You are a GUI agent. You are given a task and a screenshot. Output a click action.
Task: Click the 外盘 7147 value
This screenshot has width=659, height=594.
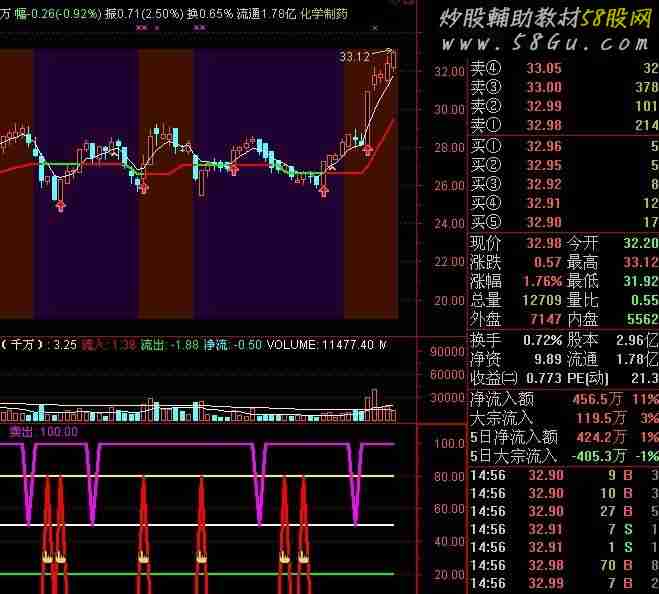coord(546,319)
